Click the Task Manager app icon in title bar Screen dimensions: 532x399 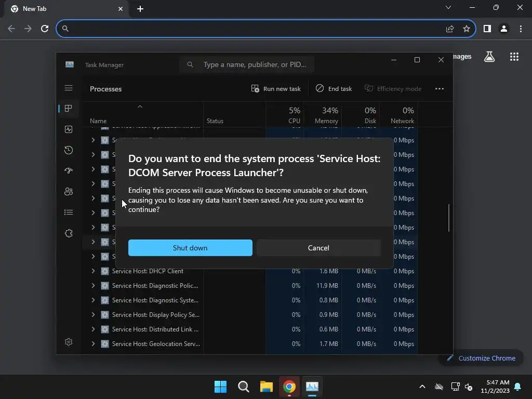coord(70,64)
